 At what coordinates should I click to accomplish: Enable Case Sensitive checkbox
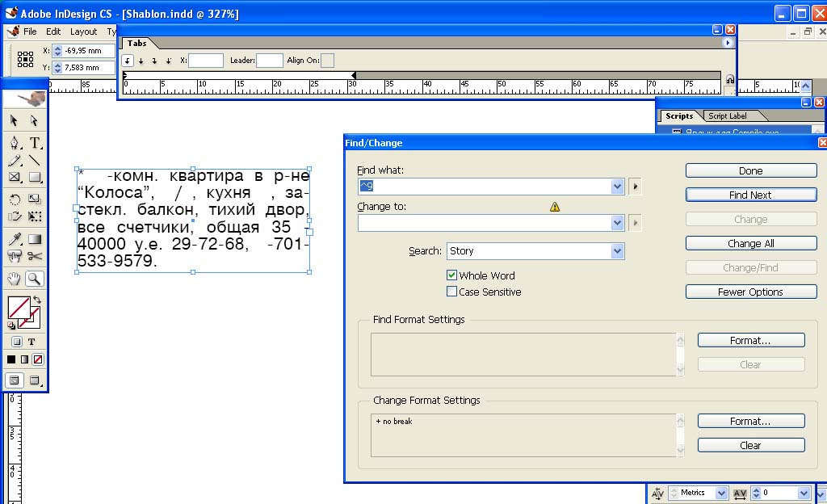pyautogui.click(x=452, y=292)
